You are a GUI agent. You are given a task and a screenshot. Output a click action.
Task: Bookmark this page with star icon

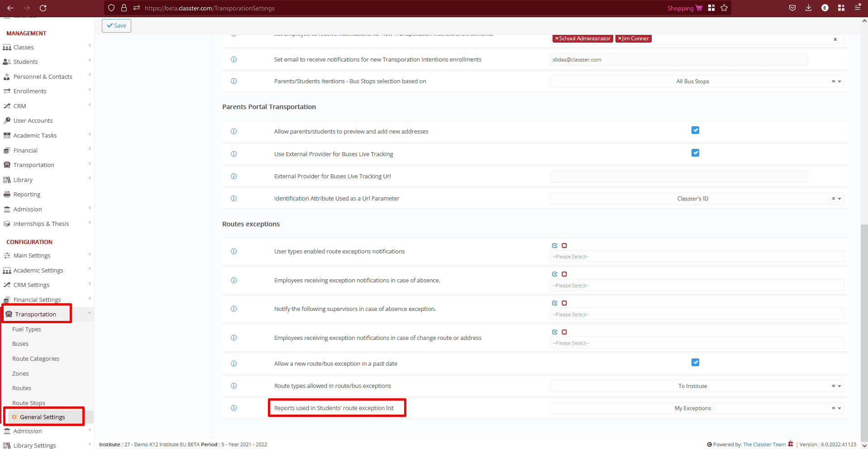click(x=724, y=8)
